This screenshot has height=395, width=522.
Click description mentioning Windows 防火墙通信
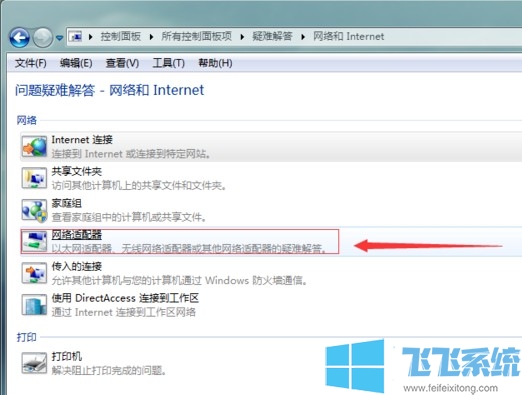179,281
